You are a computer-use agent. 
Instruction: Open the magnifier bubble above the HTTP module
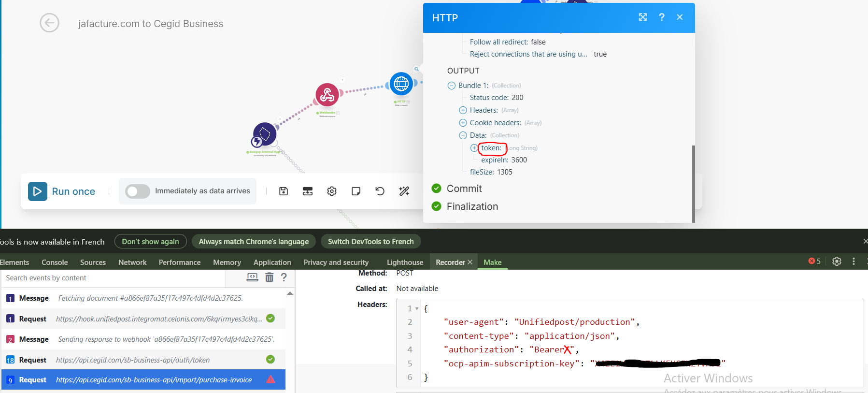point(416,69)
